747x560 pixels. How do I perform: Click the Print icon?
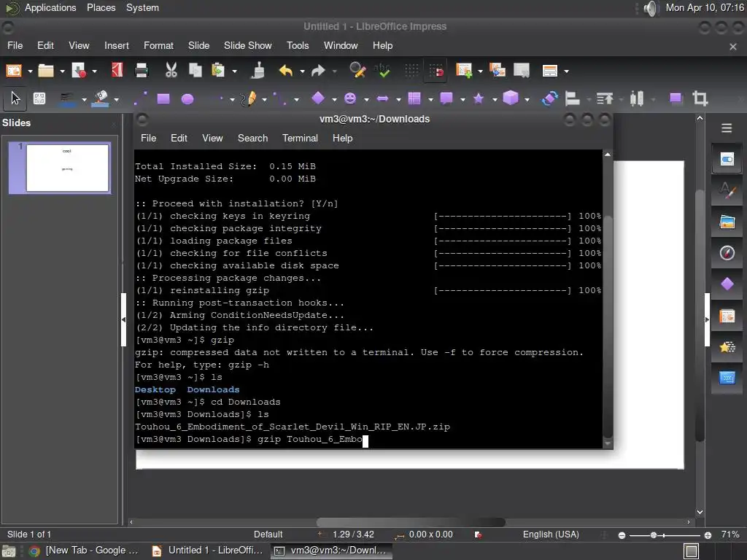pos(142,71)
